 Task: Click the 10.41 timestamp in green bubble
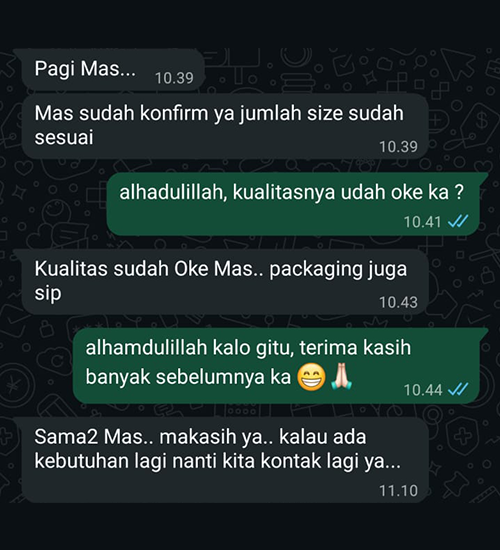(x=422, y=222)
